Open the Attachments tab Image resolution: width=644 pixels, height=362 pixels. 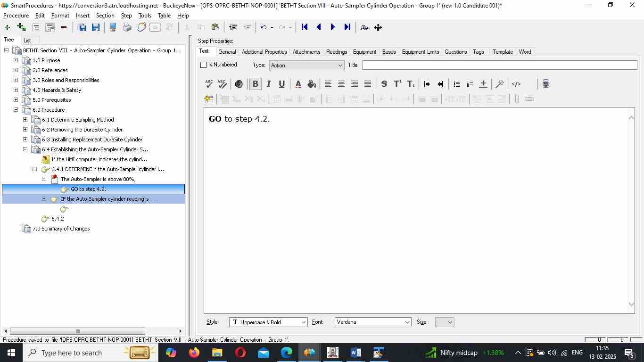point(306,52)
